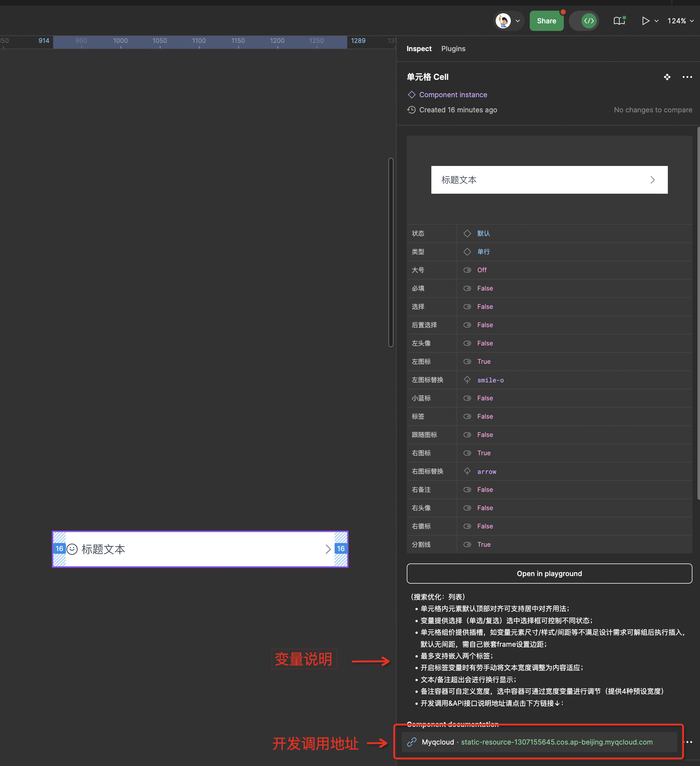Click the green Share button
700x766 pixels.
click(x=546, y=21)
